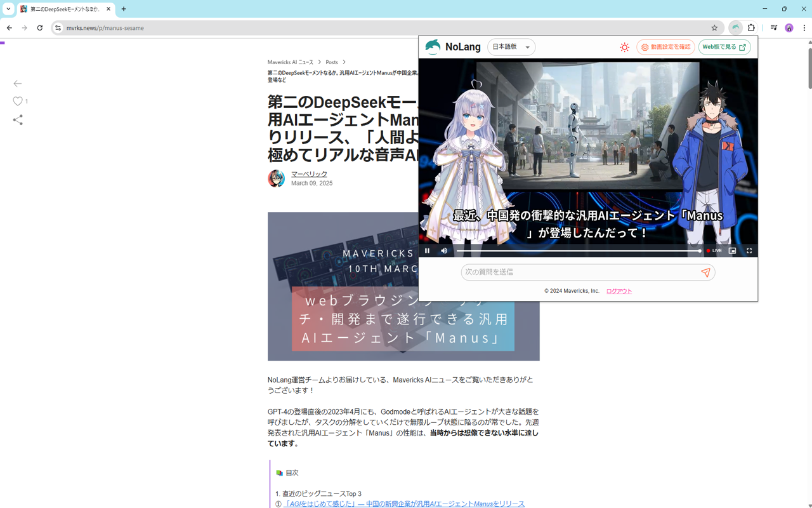Open NoLang extension icon in toolbar
Image resolution: width=812 pixels, height=508 pixels.
click(x=735, y=28)
